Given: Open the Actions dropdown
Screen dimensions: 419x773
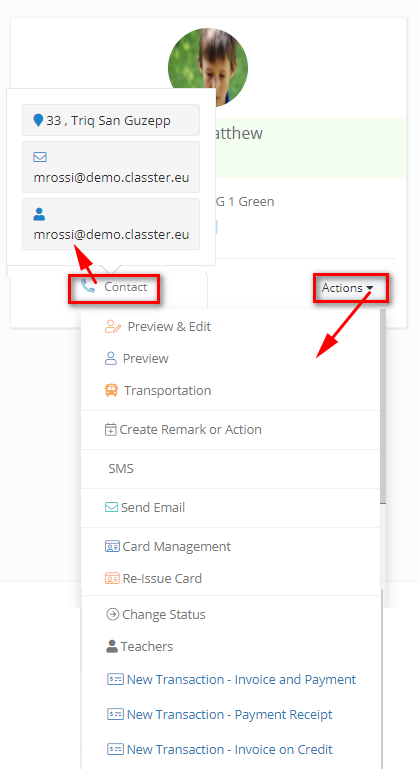Looking at the screenshot, I should 348,288.
